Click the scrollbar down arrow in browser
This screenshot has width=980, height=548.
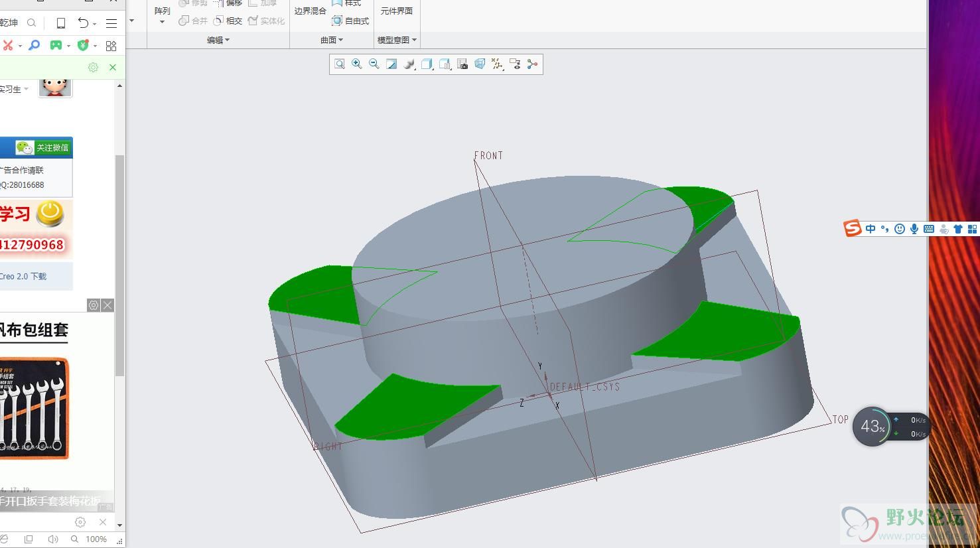pyautogui.click(x=119, y=525)
